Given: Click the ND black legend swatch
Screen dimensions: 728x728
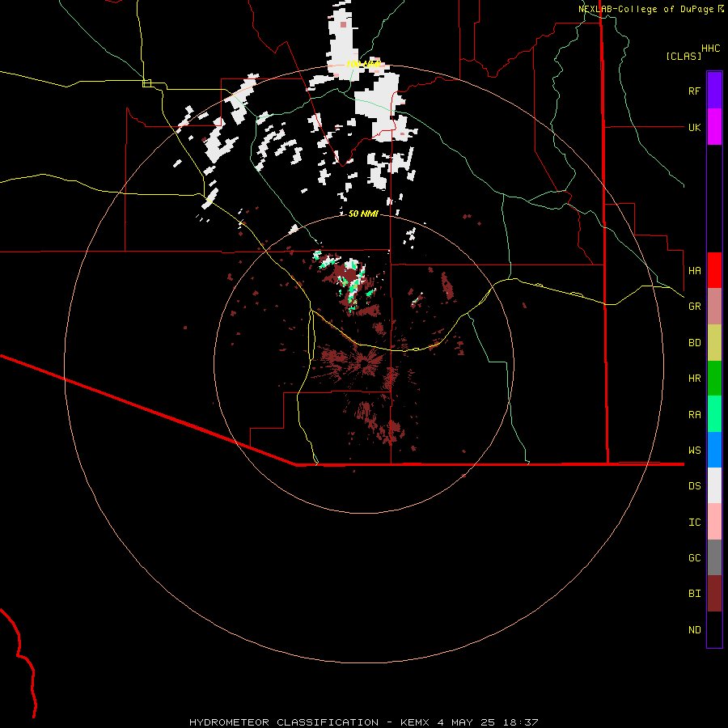Looking at the screenshot, I should click(714, 629).
